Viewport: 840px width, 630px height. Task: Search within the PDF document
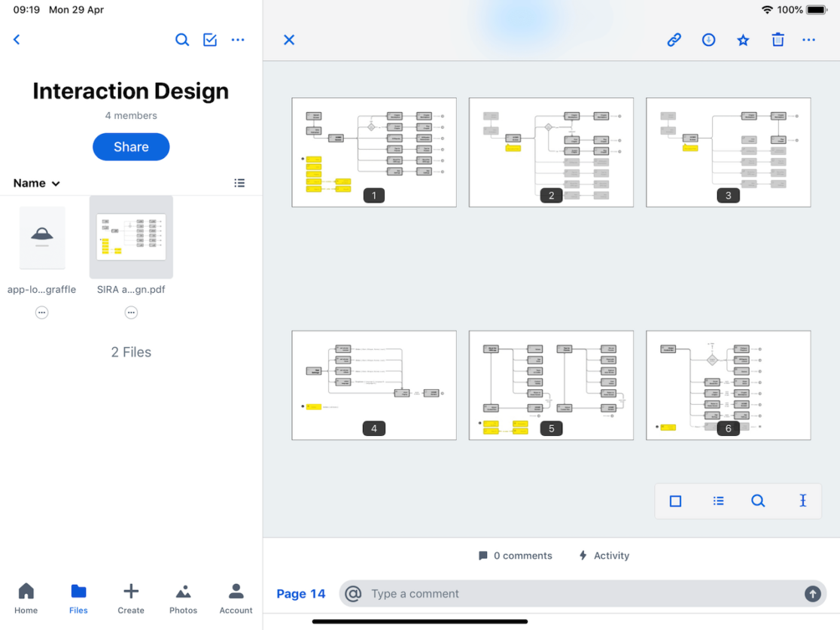pos(758,501)
